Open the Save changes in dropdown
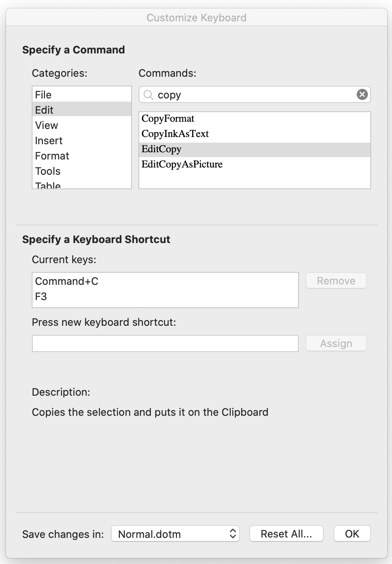Viewport: 392px width, 564px height. [x=175, y=534]
